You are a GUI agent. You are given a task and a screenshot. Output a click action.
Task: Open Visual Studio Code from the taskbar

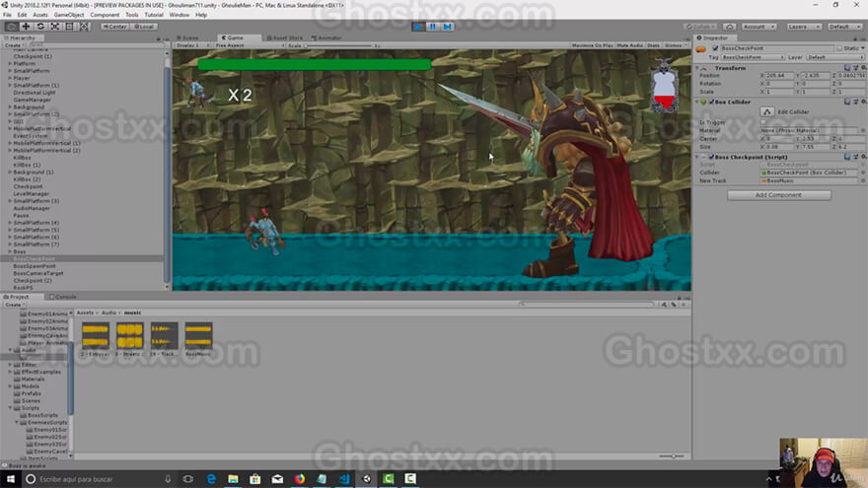(x=344, y=478)
